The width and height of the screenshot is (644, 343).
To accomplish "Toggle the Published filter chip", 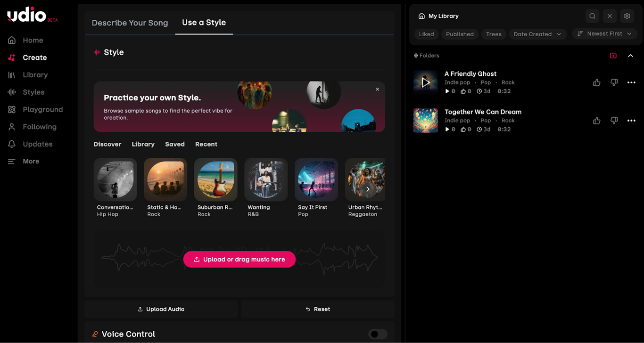I will [460, 33].
